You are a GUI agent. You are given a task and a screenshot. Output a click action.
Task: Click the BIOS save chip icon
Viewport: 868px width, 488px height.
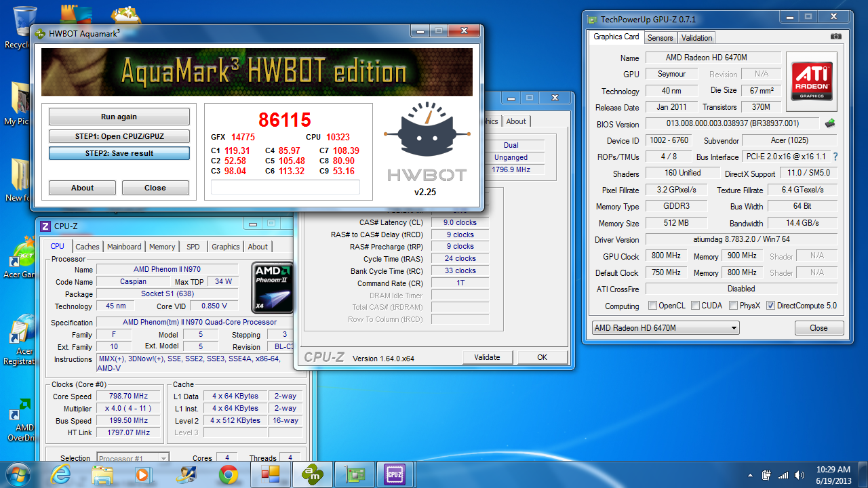tap(830, 123)
